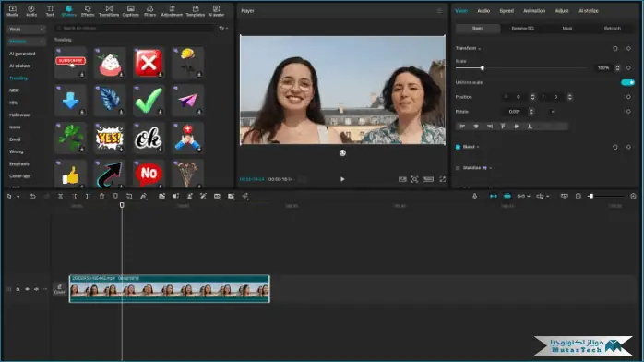644x362 pixels.
Task: Open the AI avatar panel
Action: (x=216, y=11)
